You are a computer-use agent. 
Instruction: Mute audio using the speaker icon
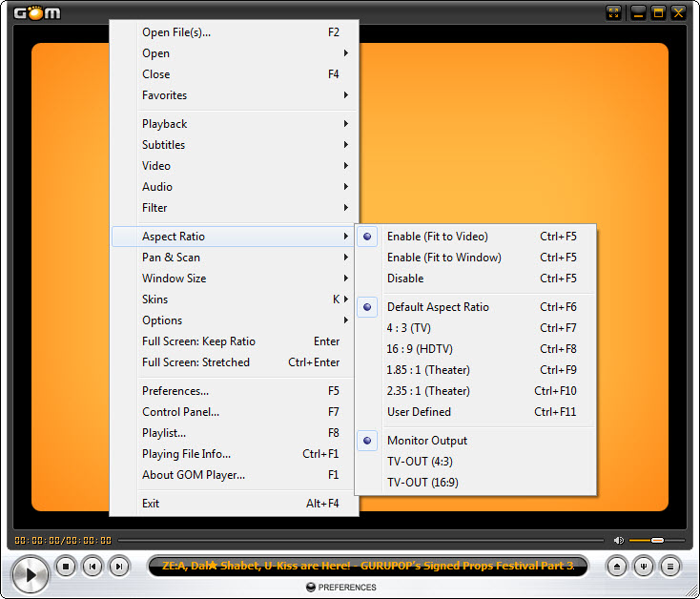pos(618,541)
